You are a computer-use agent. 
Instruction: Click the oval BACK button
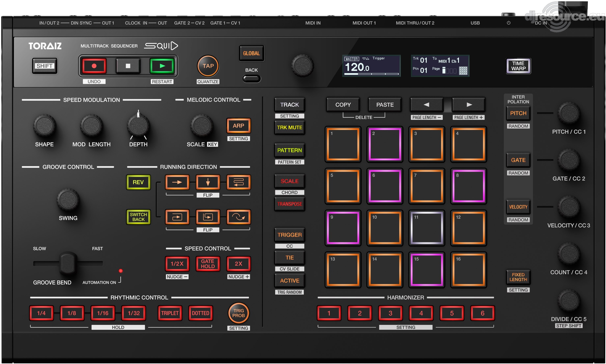[x=252, y=79]
